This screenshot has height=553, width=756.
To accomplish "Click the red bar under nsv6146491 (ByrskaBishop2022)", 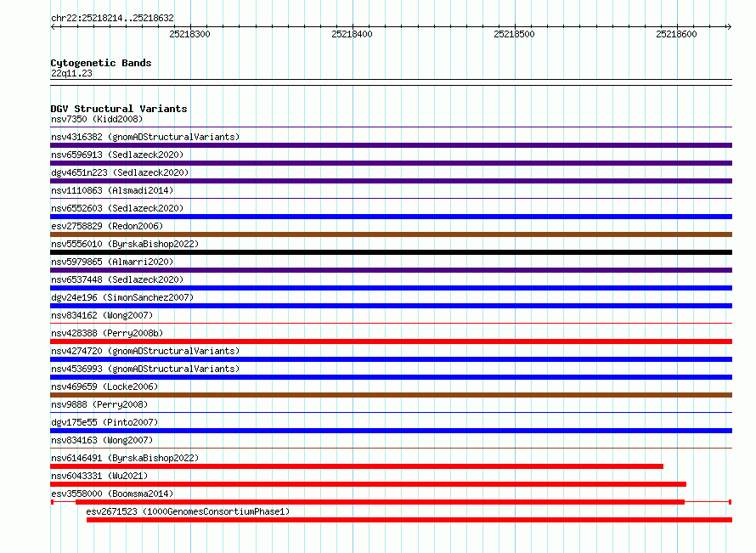I will point(357,466).
